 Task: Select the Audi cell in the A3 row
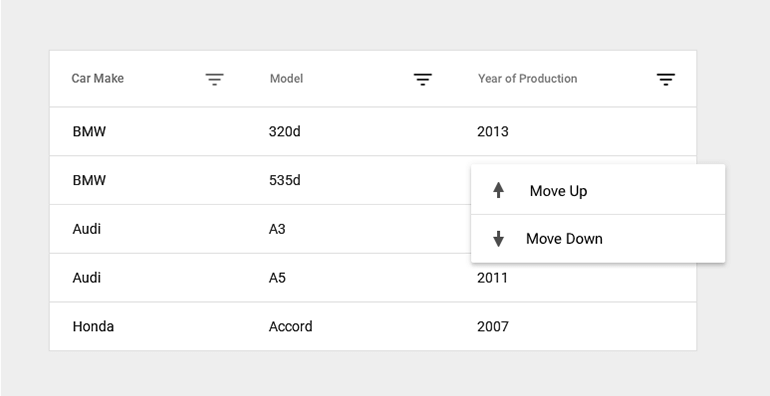pos(87,229)
